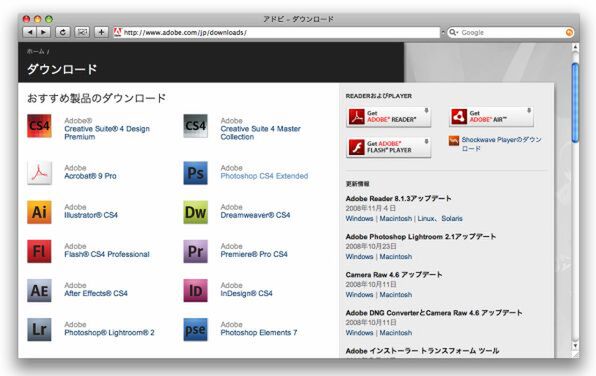Open the Photoshop Elements 7 link
The width and height of the screenshot is (596, 376).
[x=259, y=333]
